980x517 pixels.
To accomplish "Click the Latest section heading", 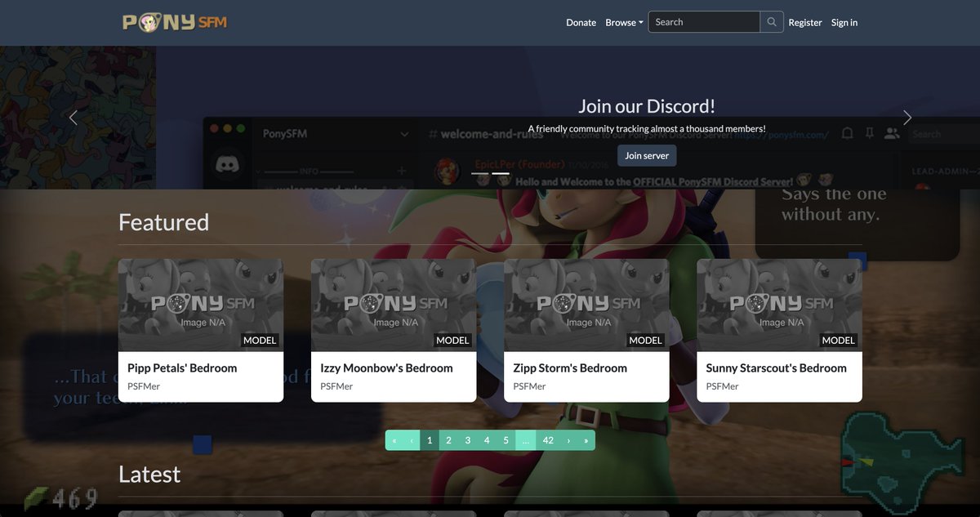I will [x=149, y=475].
